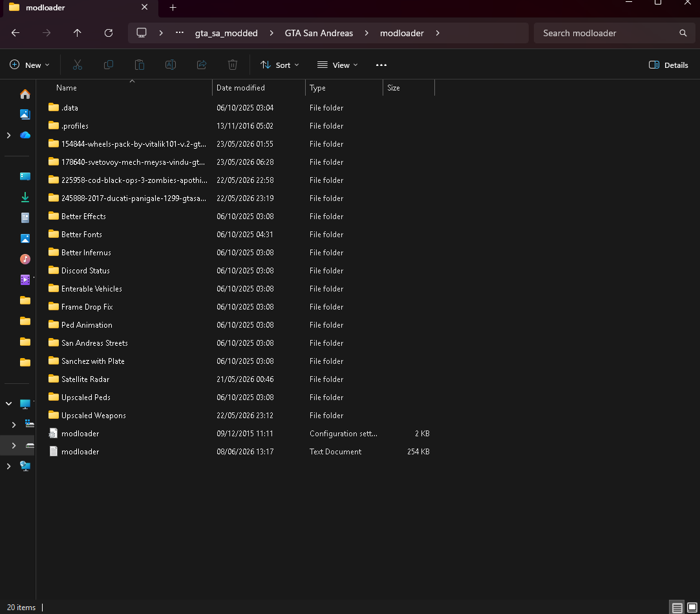
Task: Open Network in the navigation pane
Action: pyautogui.click(x=25, y=466)
